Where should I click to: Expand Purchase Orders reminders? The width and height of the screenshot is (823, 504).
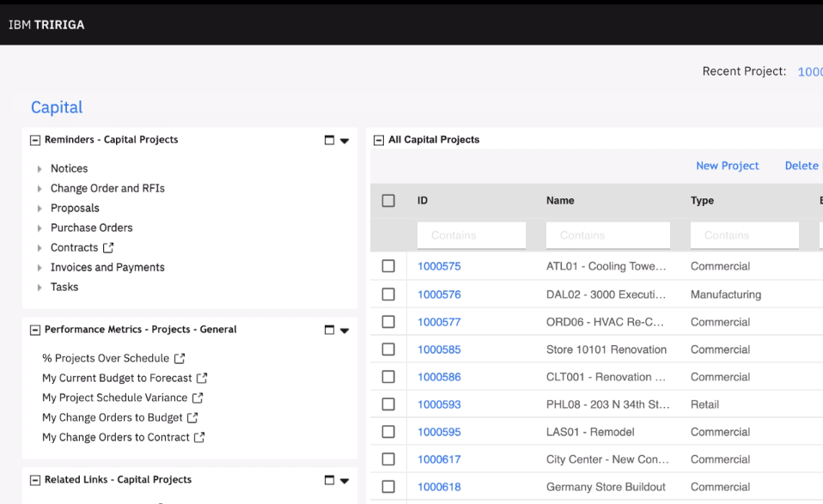tap(40, 228)
